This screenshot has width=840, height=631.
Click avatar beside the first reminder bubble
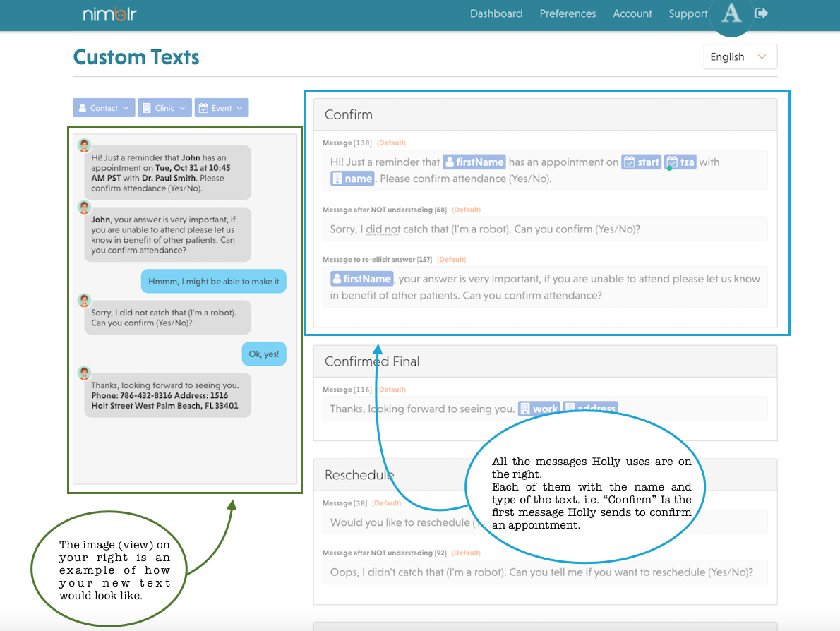[84, 145]
